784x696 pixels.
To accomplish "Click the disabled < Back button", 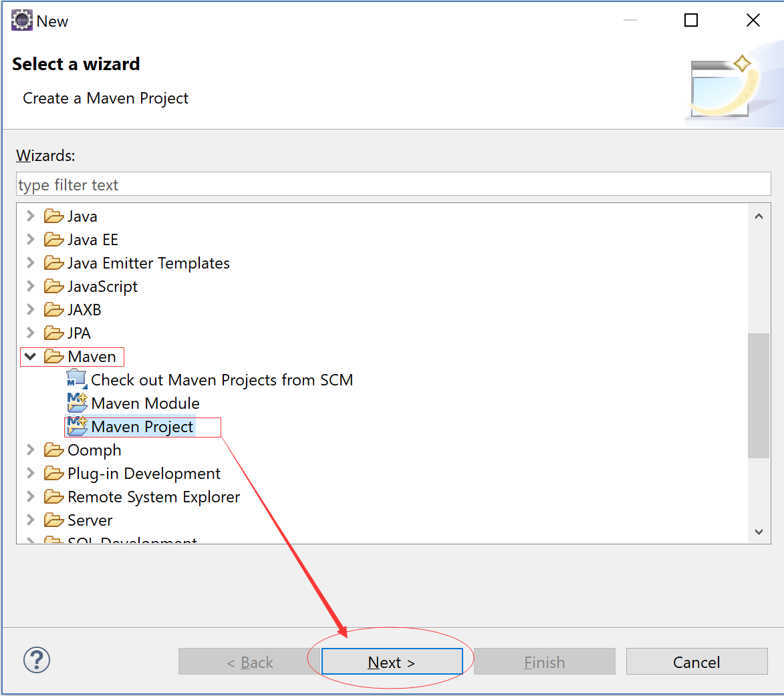I will click(x=249, y=661).
